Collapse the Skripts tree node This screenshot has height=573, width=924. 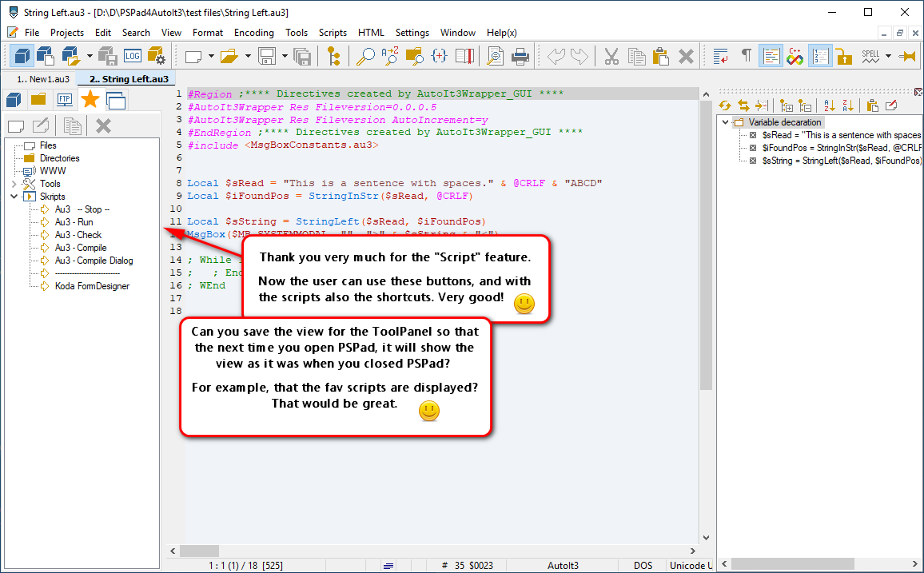coord(14,196)
